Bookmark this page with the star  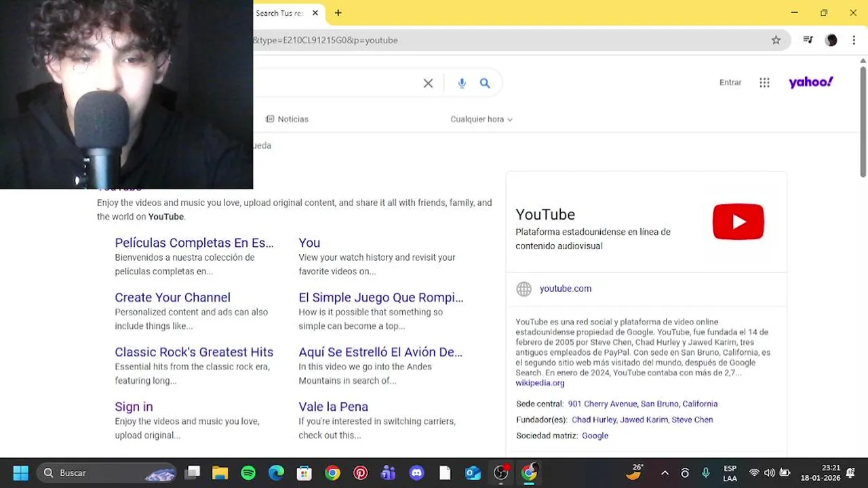click(776, 40)
